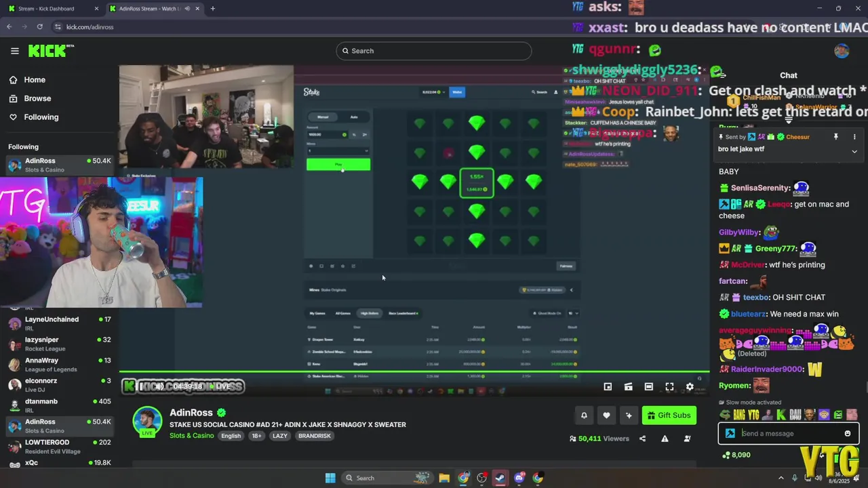Expand the pinned message by Cheesur

pos(854,151)
